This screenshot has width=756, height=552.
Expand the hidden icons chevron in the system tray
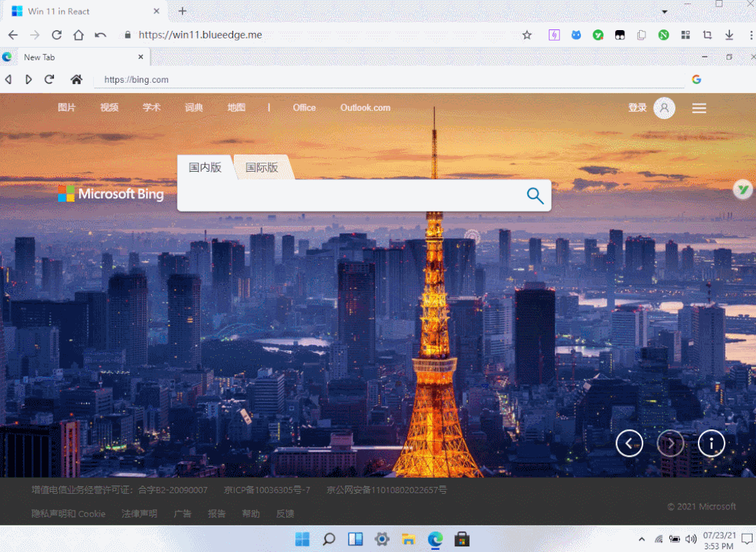click(x=641, y=539)
